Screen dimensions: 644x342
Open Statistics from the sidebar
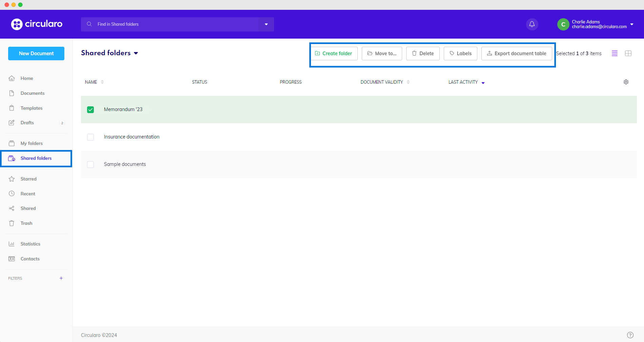pyautogui.click(x=30, y=244)
